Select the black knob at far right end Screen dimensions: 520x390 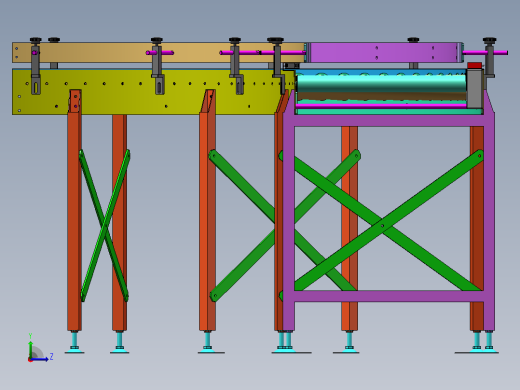coord(489,40)
